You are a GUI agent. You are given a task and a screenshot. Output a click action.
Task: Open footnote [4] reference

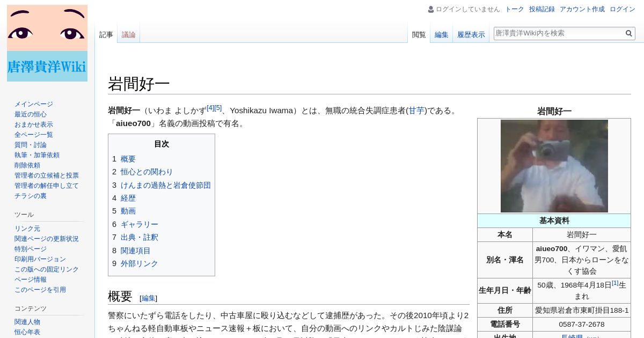[210, 108]
